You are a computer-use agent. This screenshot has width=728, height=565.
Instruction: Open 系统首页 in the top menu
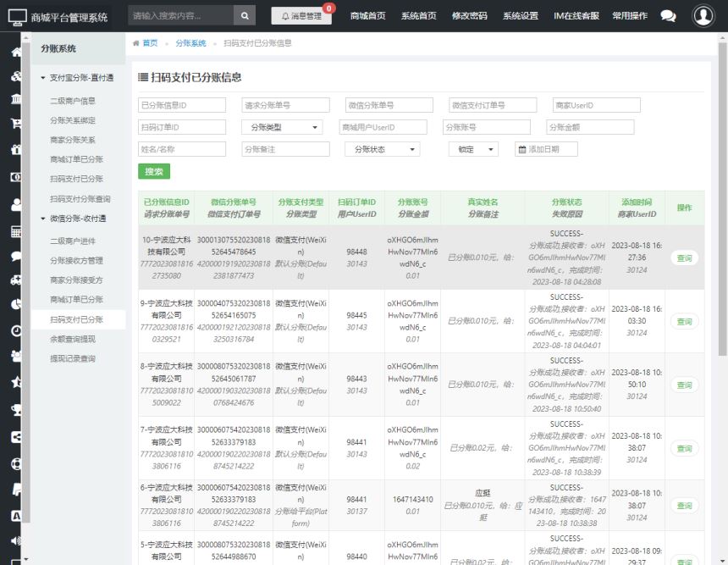point(419,16)
